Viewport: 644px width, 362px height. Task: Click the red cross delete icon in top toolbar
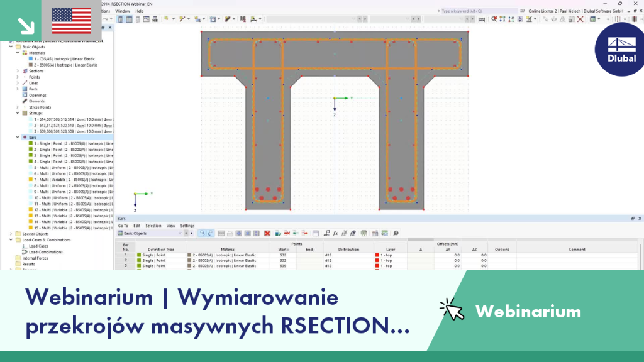coord(580,19)
